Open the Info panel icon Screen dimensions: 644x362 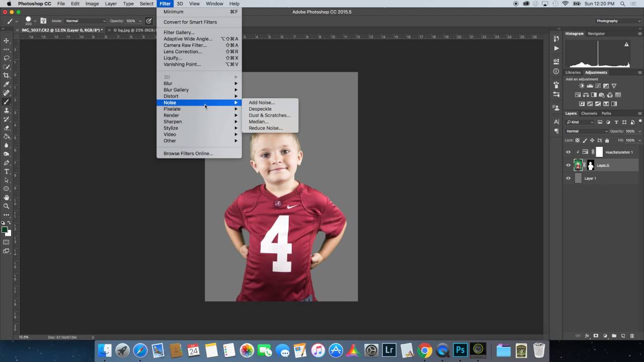pos(556,71)
